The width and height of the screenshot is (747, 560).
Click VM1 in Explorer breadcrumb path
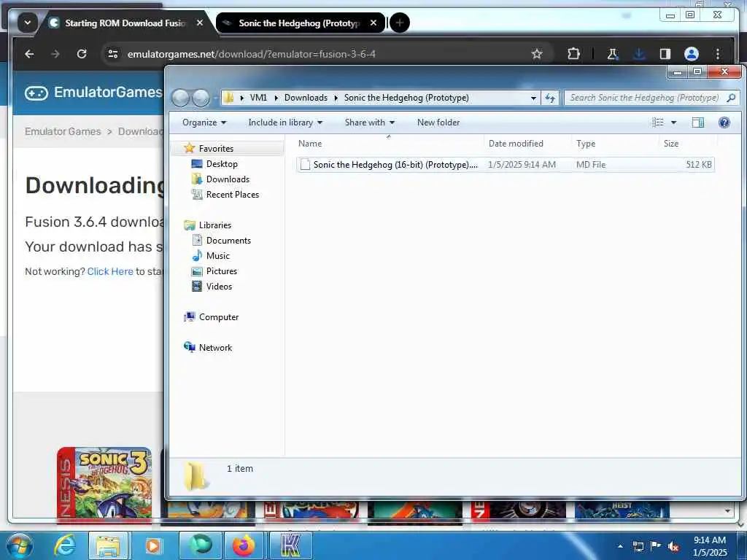(258, 98)
